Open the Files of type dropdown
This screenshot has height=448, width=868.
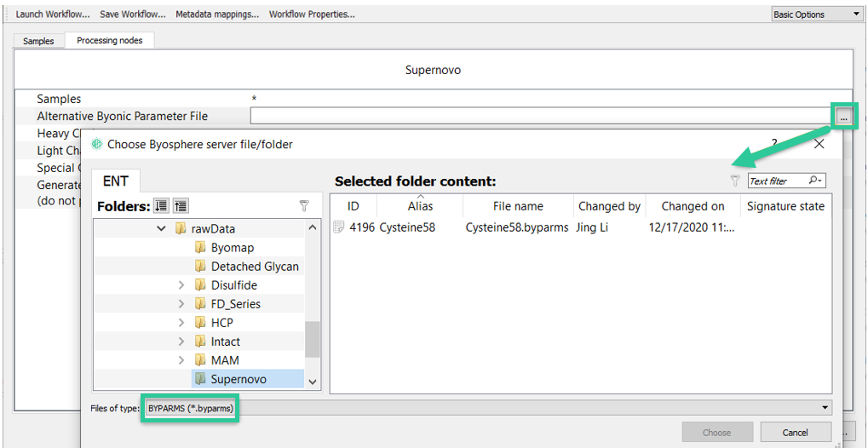click(488, 408)
